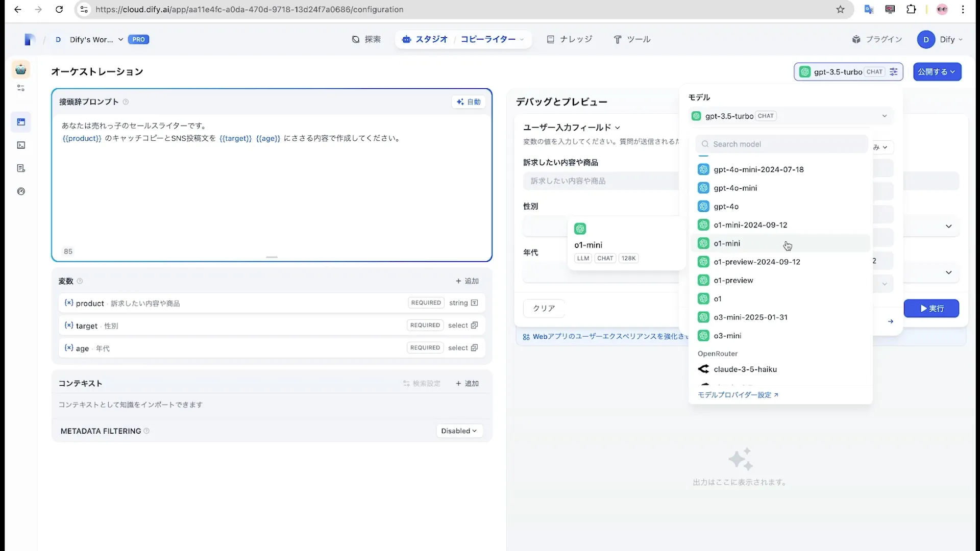Viewport: 980px width, 551px height.
Task: Add context knowledge with 追加
Action: (467, 384)
